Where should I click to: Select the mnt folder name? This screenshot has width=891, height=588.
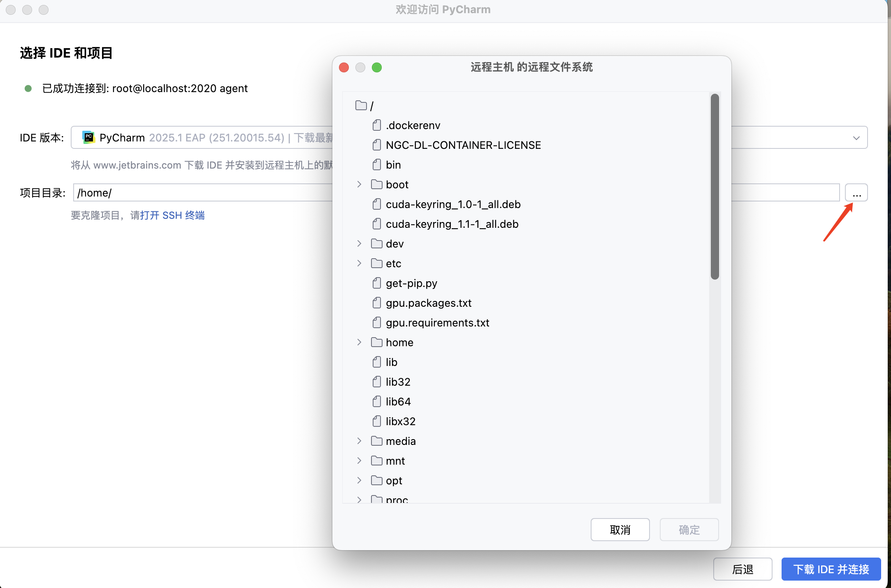pyautogui.click(x=395, y=461)
